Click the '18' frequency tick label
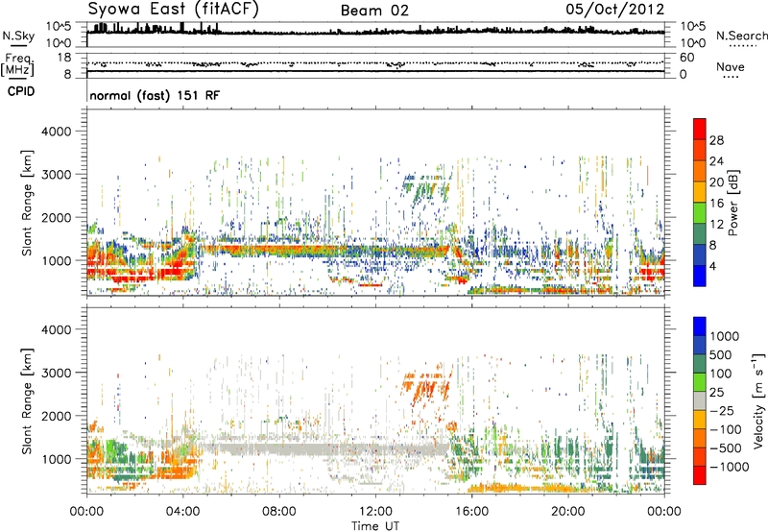This screenshot has width=768, height=532. 63,58
